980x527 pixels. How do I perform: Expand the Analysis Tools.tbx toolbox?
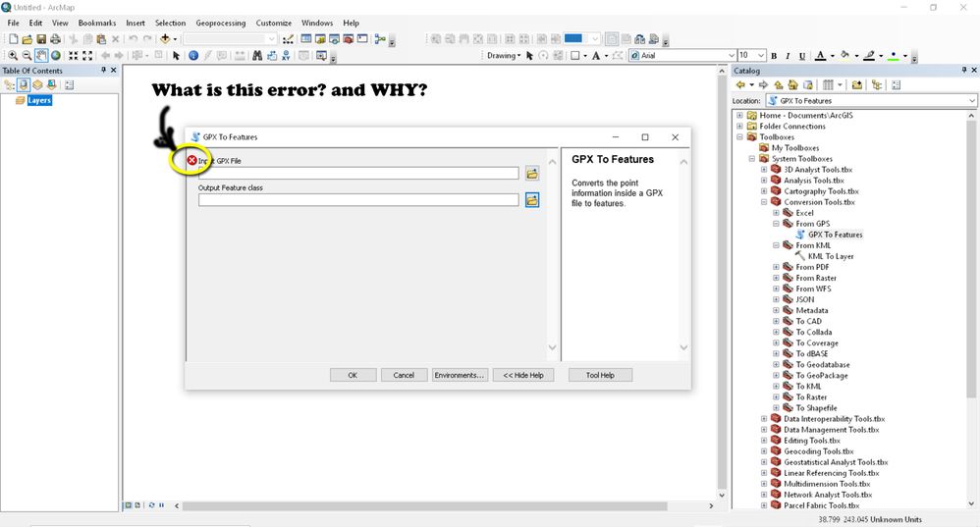764,181
